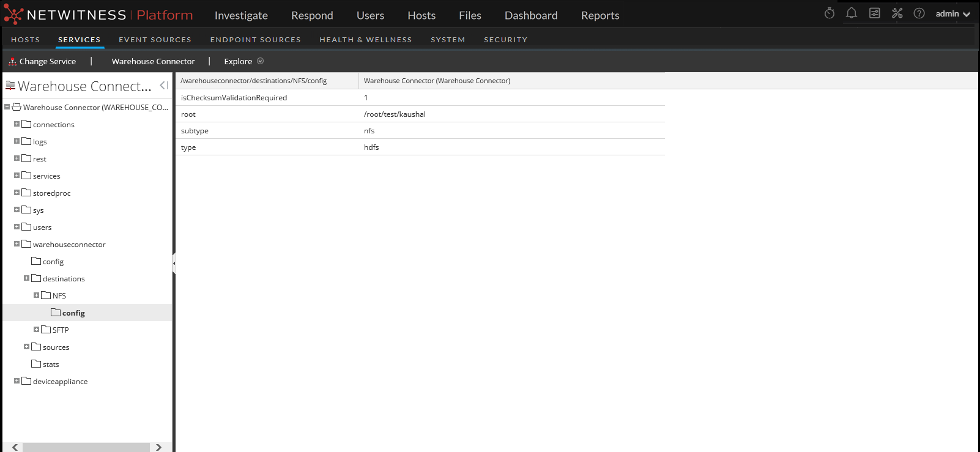
Task: Select the selected config node under NFS
Action: pos(73,313)
